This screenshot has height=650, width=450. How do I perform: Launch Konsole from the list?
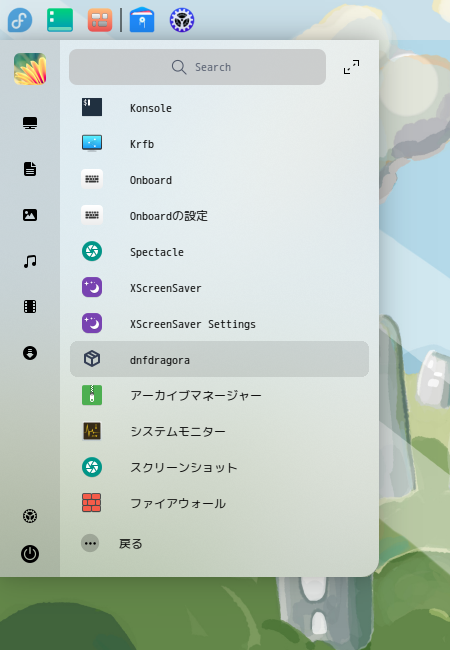pyautogui.click(x=219, y=108)
